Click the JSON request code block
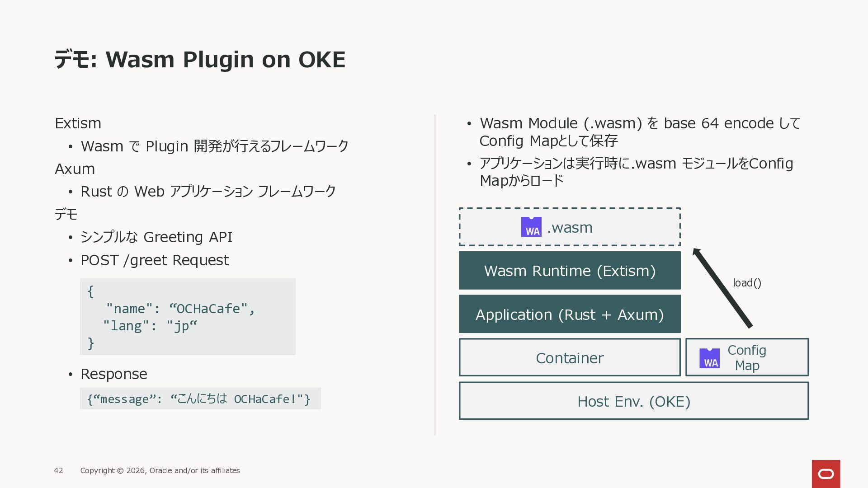The image size is (868, 488). point(188,317)
